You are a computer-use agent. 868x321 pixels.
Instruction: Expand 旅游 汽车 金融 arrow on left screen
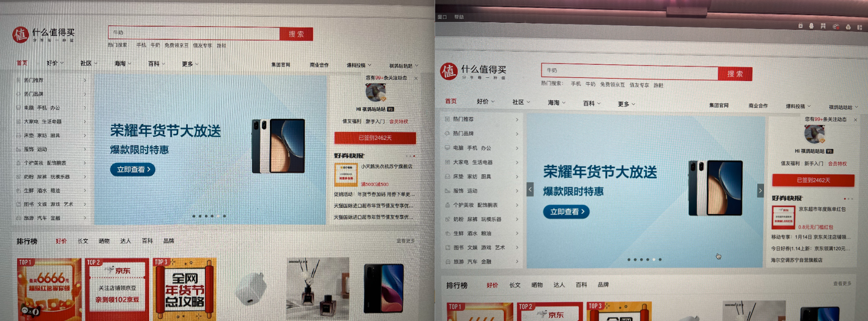tap(85, 218)
